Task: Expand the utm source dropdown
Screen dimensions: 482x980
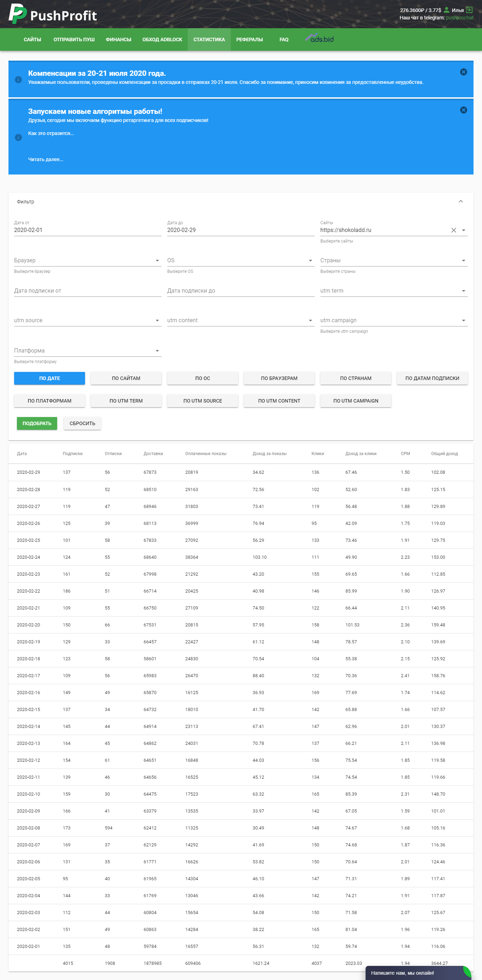Action: [157, 321]
